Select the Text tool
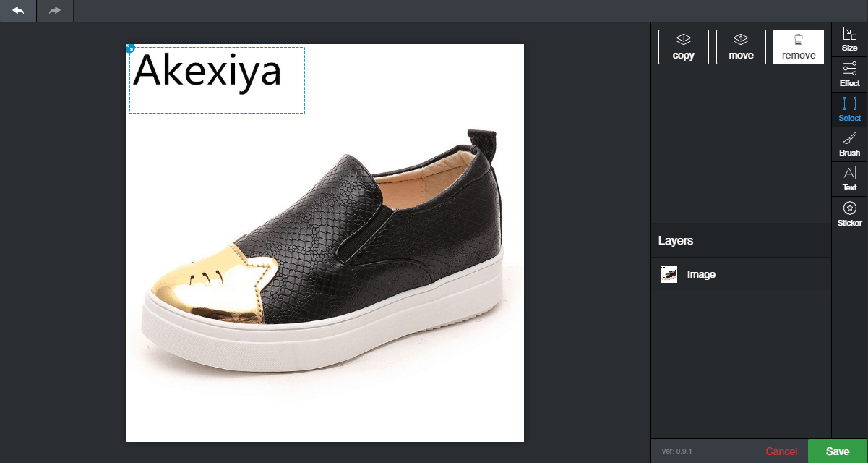Screen dimensions: 868x463 pos(850,179)
